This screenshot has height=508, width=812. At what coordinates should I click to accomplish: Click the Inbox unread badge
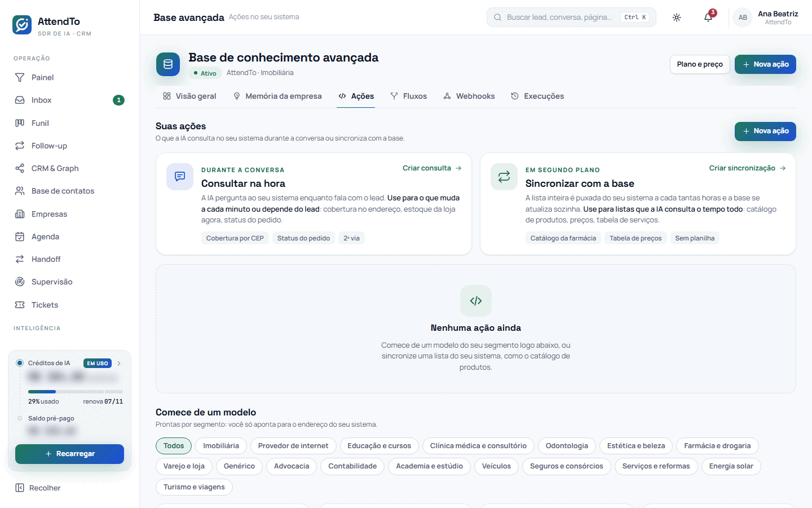point(118,100)
